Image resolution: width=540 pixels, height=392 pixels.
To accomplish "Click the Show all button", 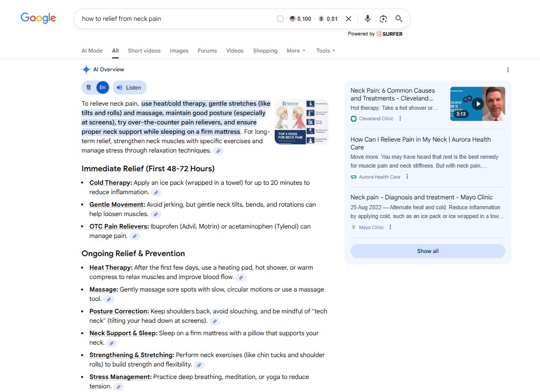I will point(427,251).
